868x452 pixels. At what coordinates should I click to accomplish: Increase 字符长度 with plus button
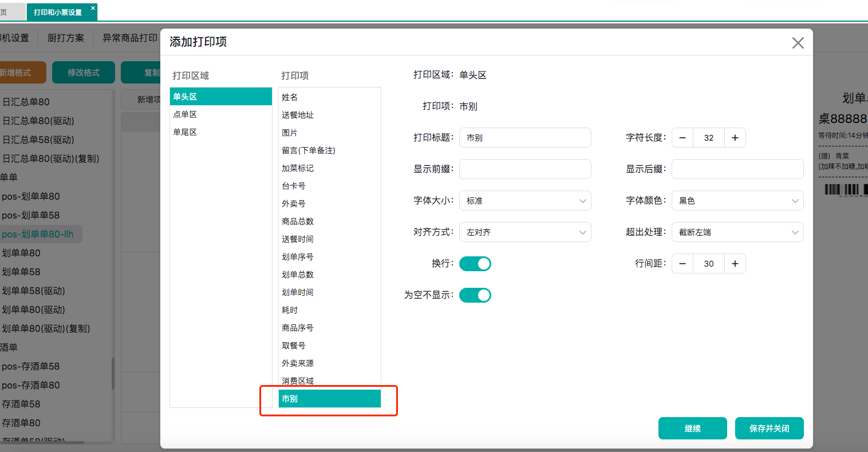735,138
